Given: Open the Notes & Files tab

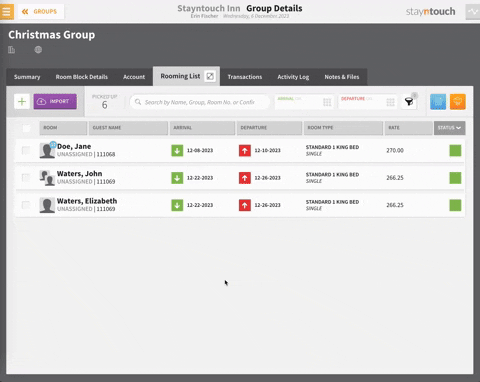Looking at the screenshot, I should [342, 77].
